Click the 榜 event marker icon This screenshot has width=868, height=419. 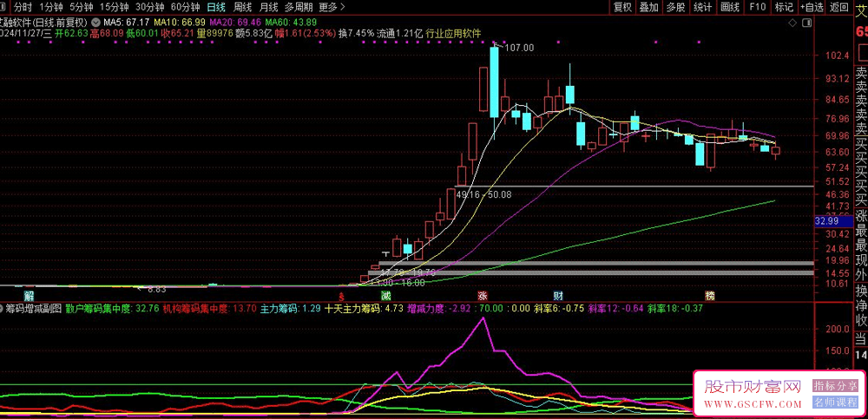[x=710, y=294]
